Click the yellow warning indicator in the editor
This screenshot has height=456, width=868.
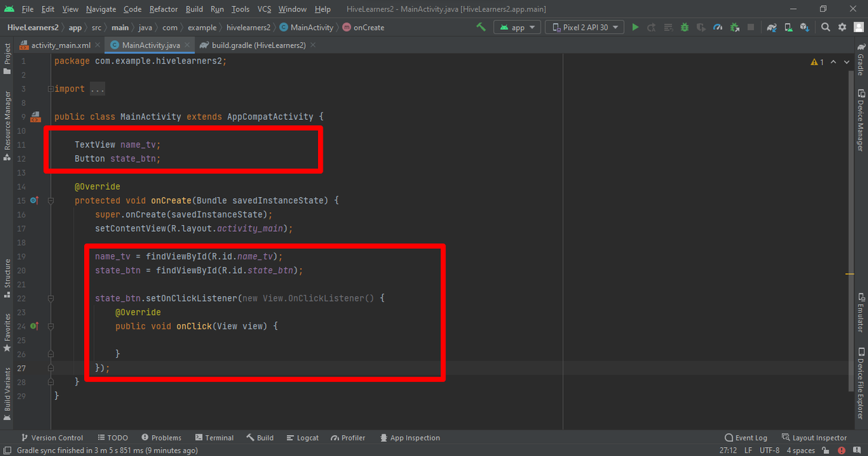click(x=817, y=62)
